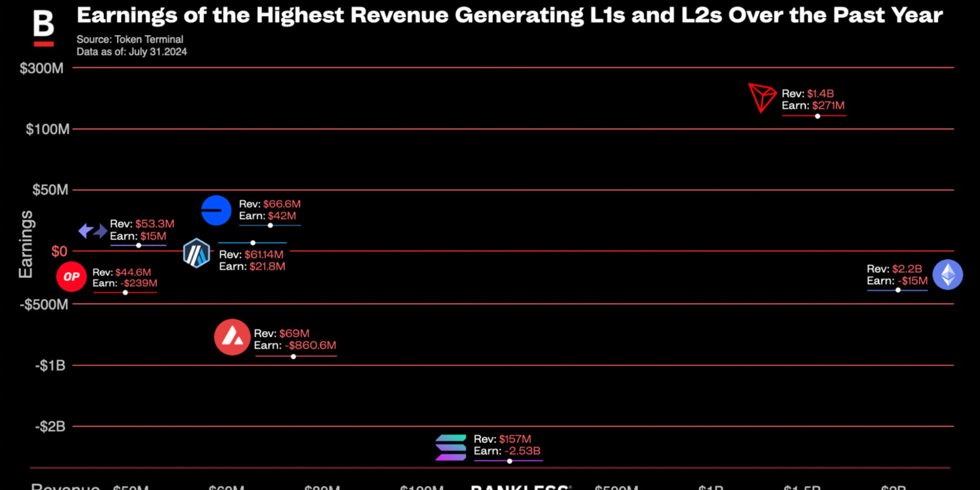Click 'Source: Token Terminal' text

pos(130,39)
